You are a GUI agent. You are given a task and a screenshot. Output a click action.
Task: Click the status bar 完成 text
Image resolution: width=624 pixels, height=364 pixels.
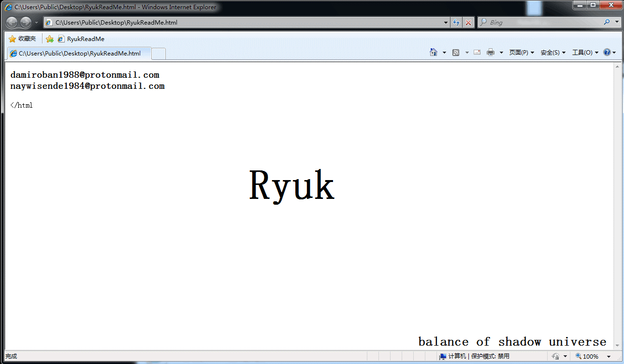tap(11, 356)
